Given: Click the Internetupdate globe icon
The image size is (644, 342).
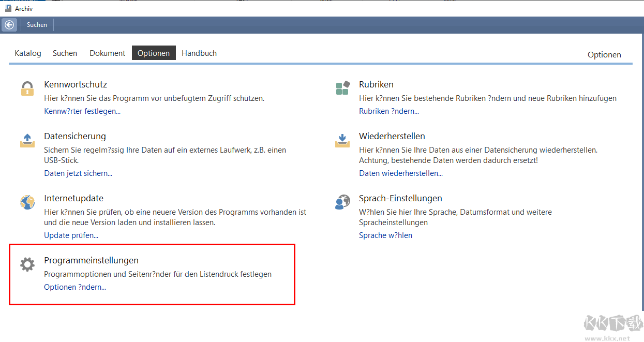Looking at the screenshot, I should tap(27, 202).
